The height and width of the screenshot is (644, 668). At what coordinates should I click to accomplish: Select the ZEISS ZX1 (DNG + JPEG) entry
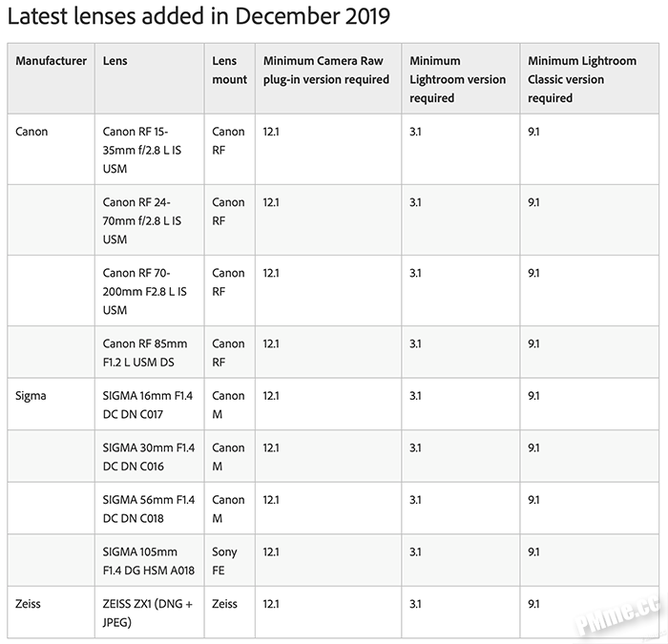click(x=147, y=613)
